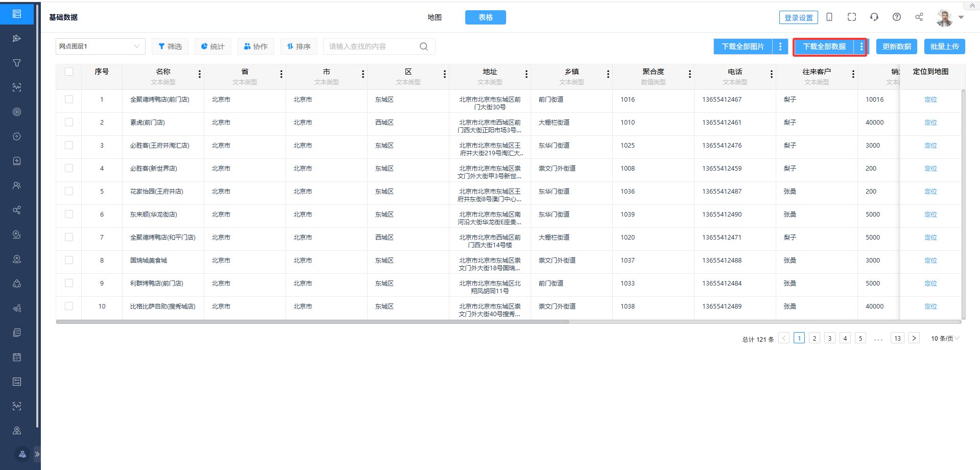
Task: Open more options beside 下载全部图片
Action: 780,46
